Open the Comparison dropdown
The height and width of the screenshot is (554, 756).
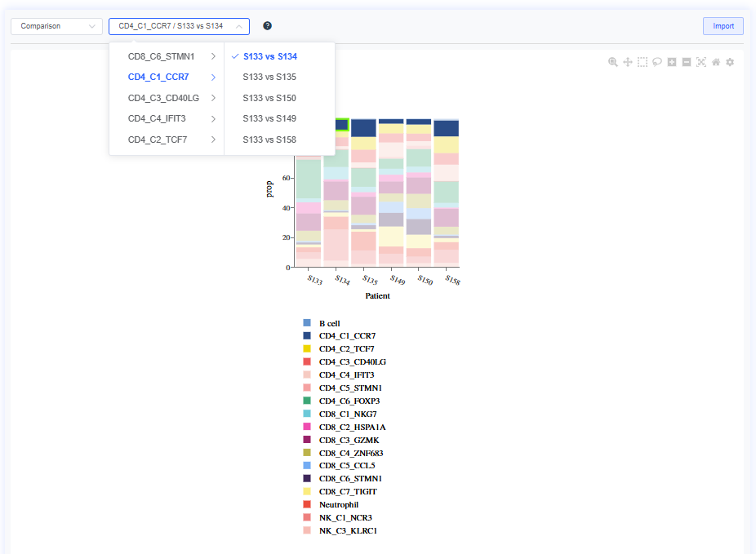(56, 26)
